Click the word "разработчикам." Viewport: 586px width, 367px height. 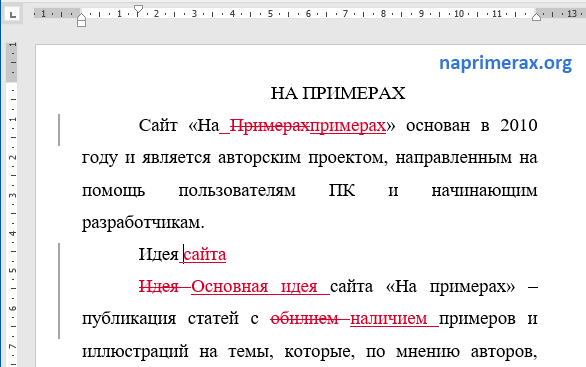(143, 223)
